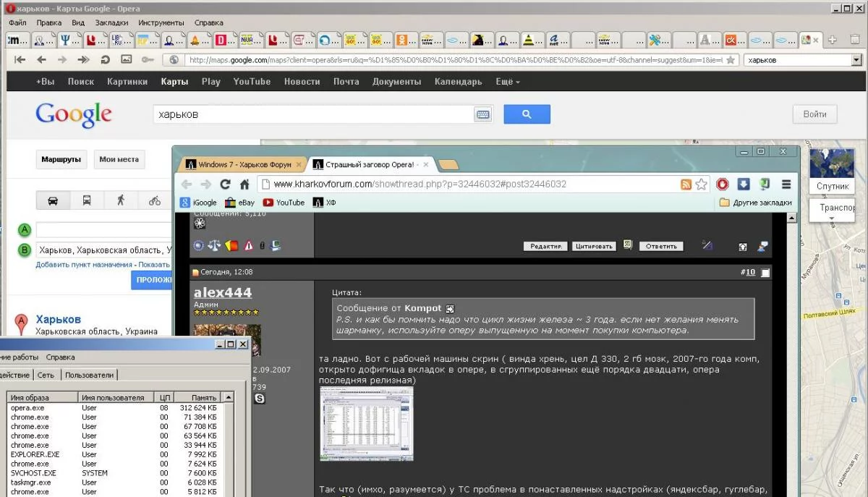Viewport: 868px width, 497px height.
Task: Open the Ещё dropdown in the Google bar
Action: pos(507,81)
